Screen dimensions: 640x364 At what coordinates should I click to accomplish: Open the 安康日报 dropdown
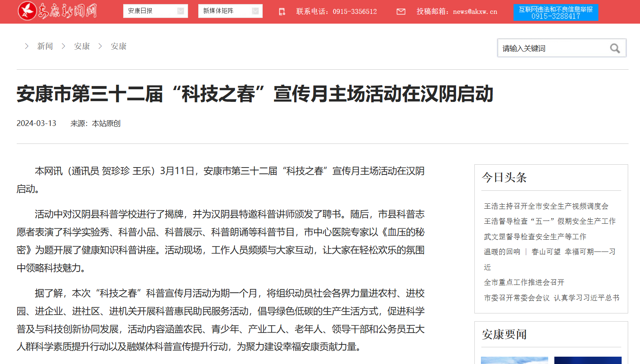[x=155, y=11]
